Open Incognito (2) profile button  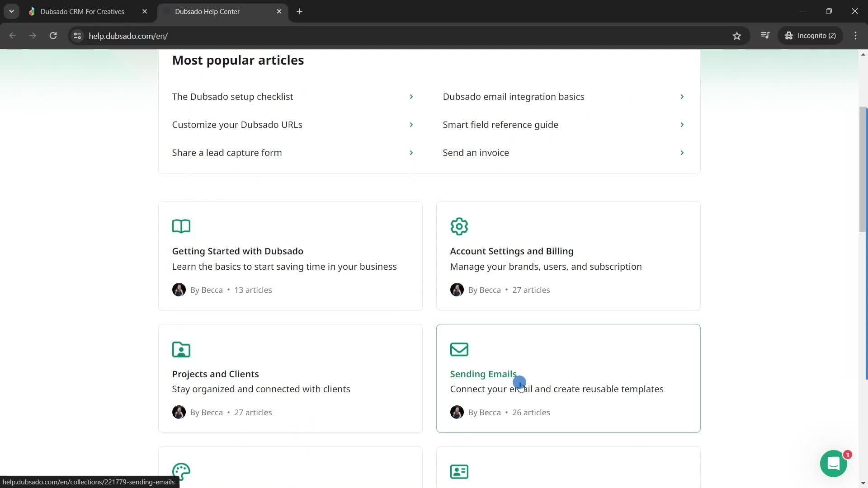coord(811,36)
